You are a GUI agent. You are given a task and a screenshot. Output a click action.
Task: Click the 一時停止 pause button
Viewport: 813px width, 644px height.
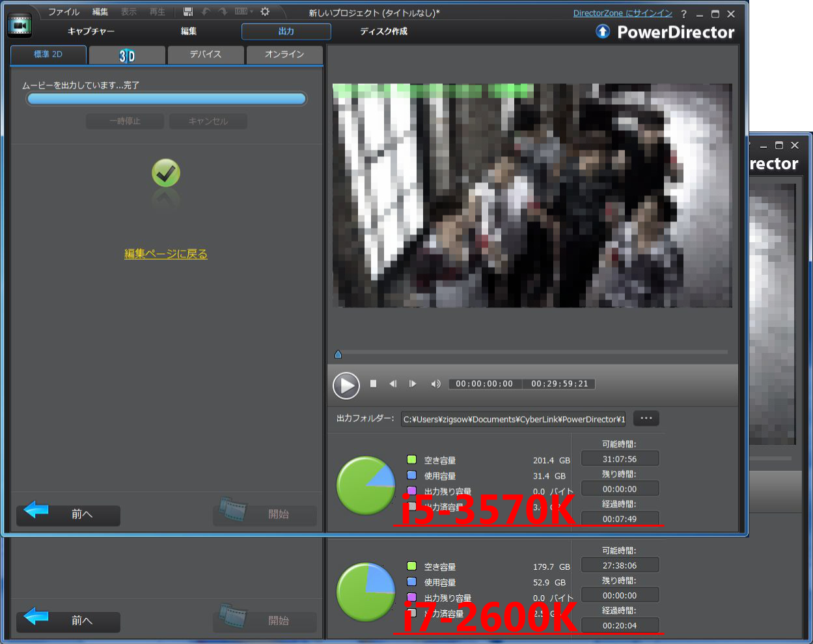(126, 121)
